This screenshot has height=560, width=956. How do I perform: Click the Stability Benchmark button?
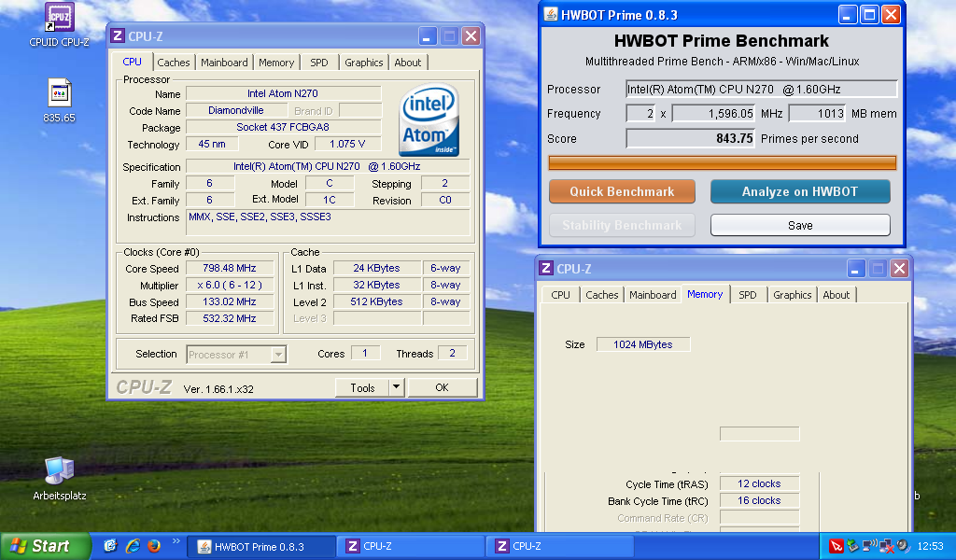[622, 226]
